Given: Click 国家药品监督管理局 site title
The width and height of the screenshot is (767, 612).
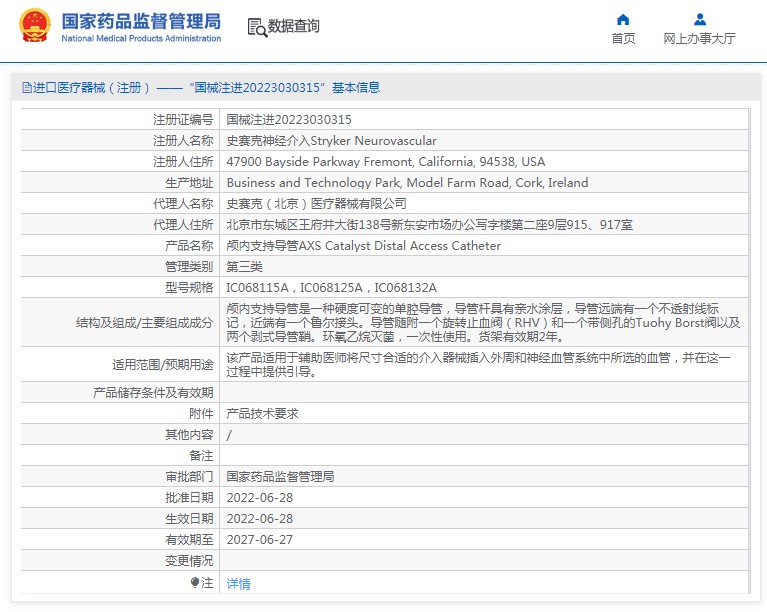Looking at the screenshot, I should tap(141, 21).
